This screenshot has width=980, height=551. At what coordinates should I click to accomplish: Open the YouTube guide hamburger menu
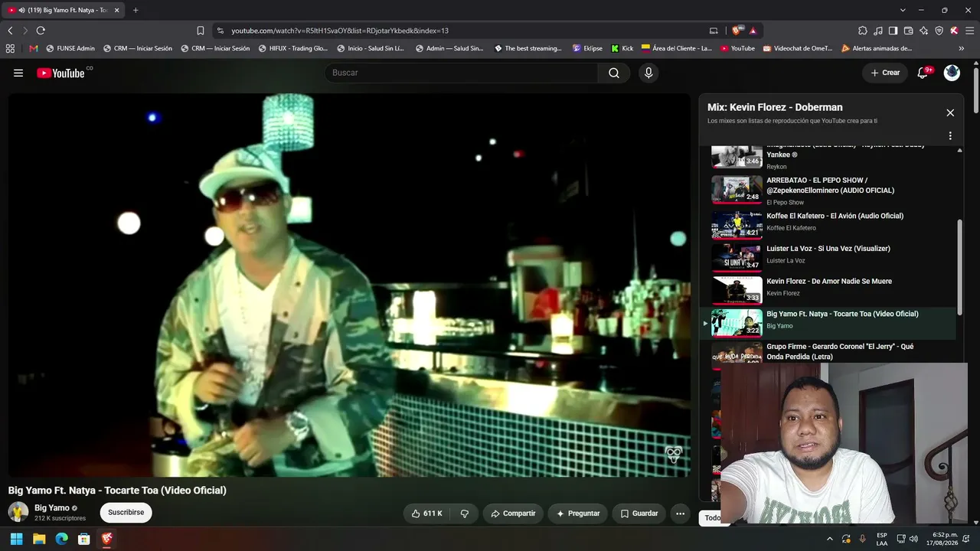18,73
